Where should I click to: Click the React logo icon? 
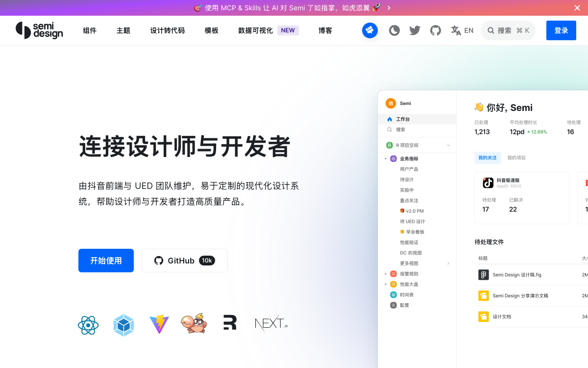click(x=88, y=325)
